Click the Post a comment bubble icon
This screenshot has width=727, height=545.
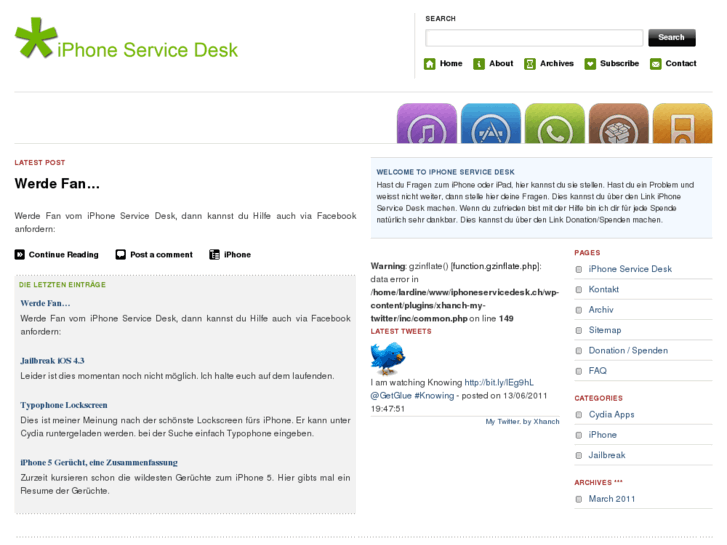[x=121, y=255]
